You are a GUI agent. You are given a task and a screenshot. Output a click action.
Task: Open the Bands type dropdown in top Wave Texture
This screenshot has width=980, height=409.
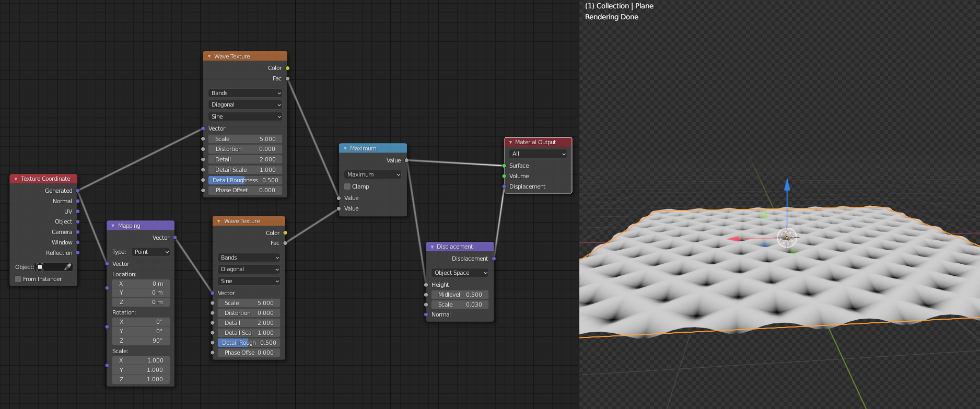coord(246,93)
